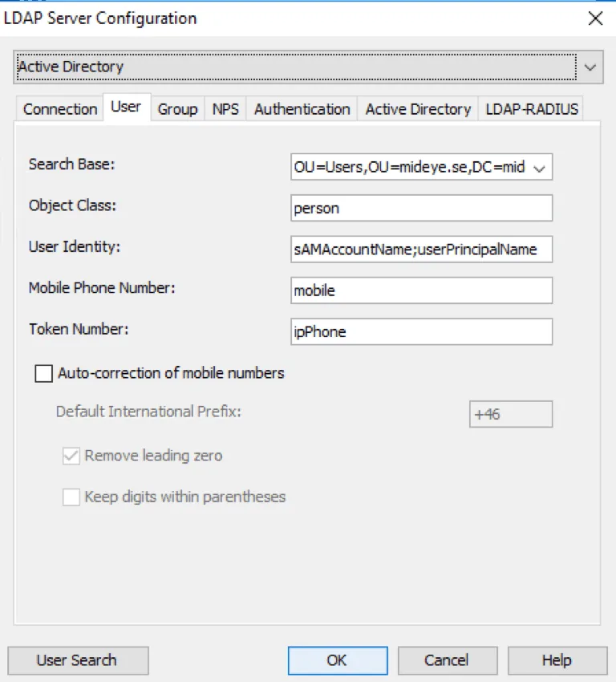This screenshot has height=682, width=616.
Task: Click the User Identity input field
Action: 421,250
